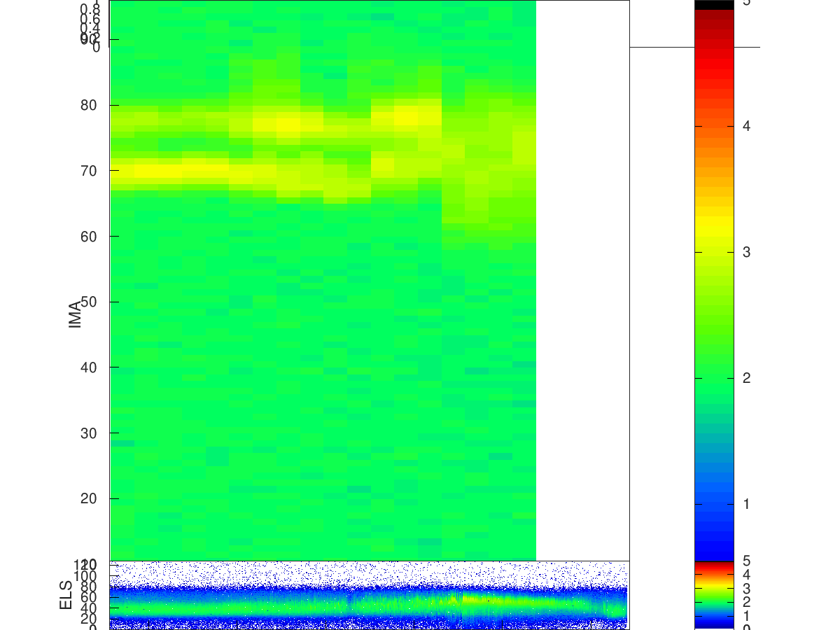Click the ELS axis label
Viewport: 840px width, 630px height.
(66, 594)
